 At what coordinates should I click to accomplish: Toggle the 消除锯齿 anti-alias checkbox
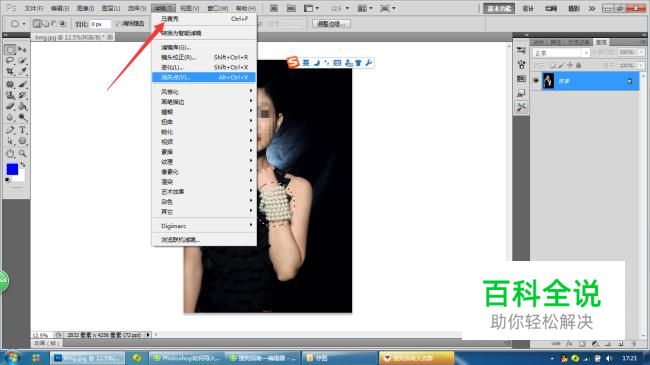coord(118,24)
